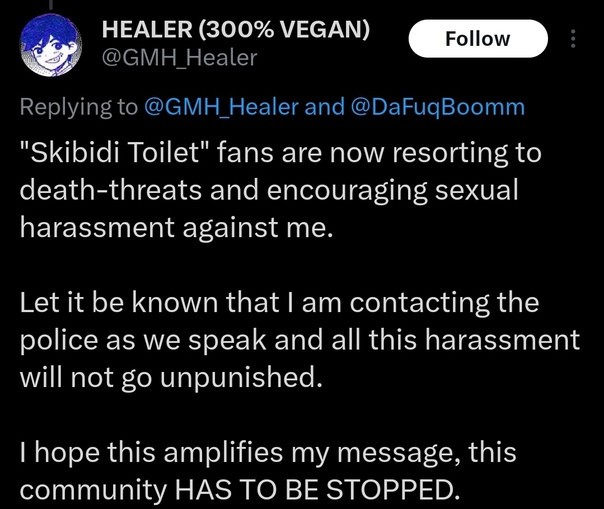Open the HEALER (300% VEGAN) display name
The image size is (604, 509).
point(235,29)
